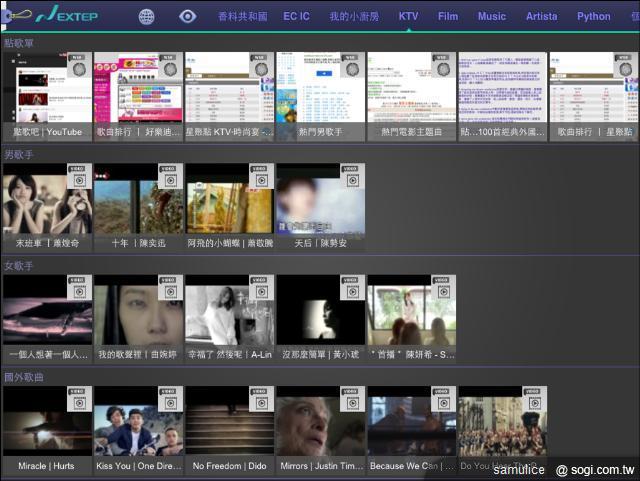Open the 熱門男歌手 page thumbnail

click(320, 97)
